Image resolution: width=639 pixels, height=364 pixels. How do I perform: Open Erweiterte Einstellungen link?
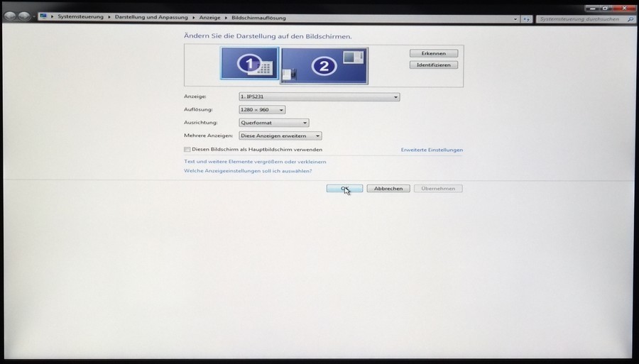(x=432, y=150)
